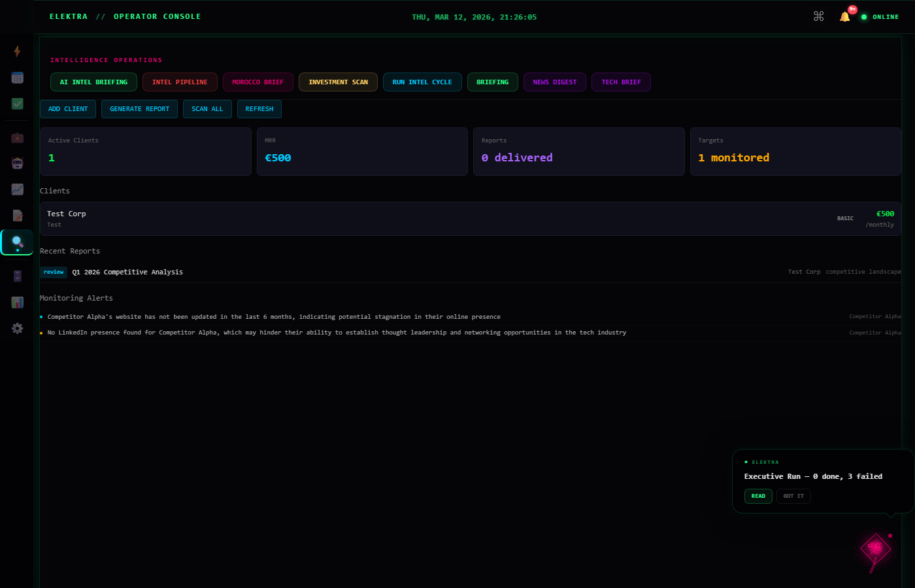Open the robot icon in sidebar
Image resolution: width=915 pixels, height=588 pixels.
17,163
